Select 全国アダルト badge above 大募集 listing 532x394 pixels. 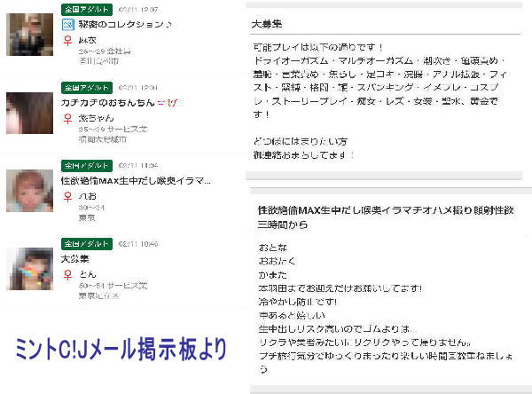[x=85, y=243]
